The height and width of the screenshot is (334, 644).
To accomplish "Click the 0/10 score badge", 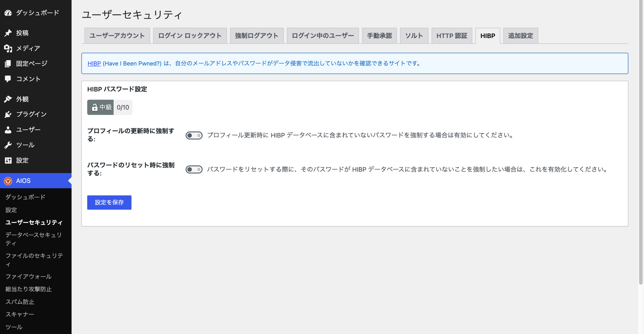I will (123, 107).
